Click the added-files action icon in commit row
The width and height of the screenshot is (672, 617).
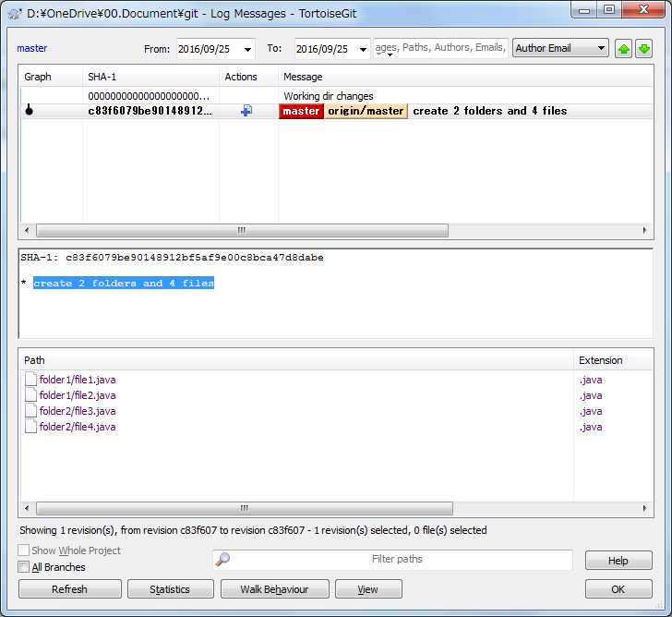pos(246,111)
